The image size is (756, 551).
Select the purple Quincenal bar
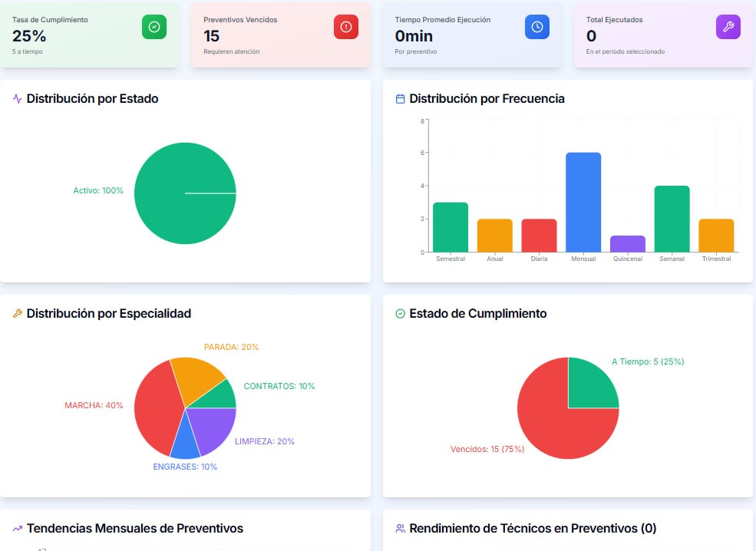[628, 244]
